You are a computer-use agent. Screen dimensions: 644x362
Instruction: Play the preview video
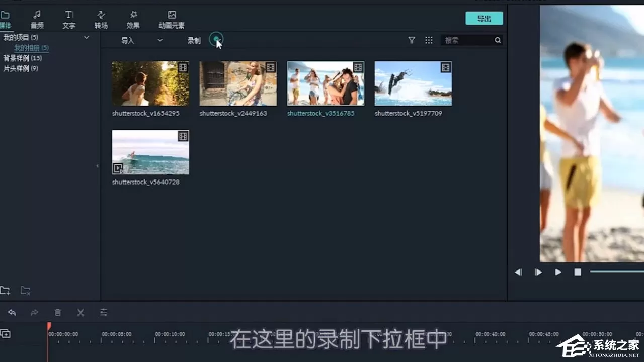tap(558, 272)
